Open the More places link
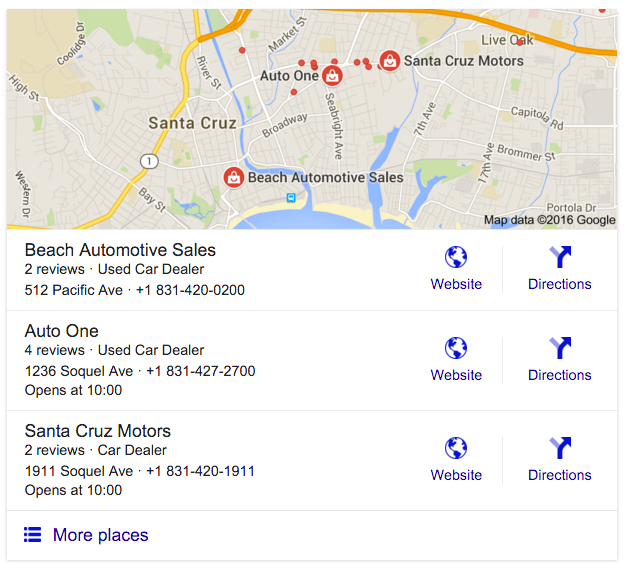This screenshot has height=568, width=628. [101, 535]
